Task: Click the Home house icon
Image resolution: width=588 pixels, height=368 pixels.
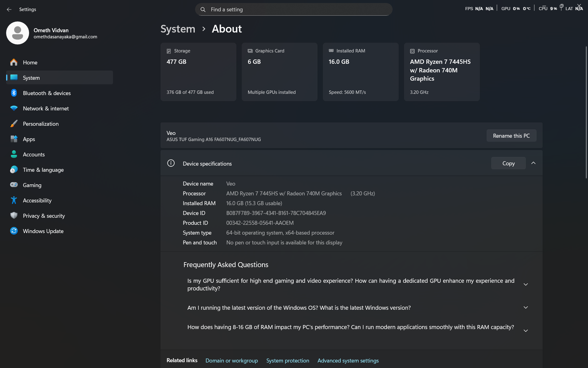Action: [14, 62]
